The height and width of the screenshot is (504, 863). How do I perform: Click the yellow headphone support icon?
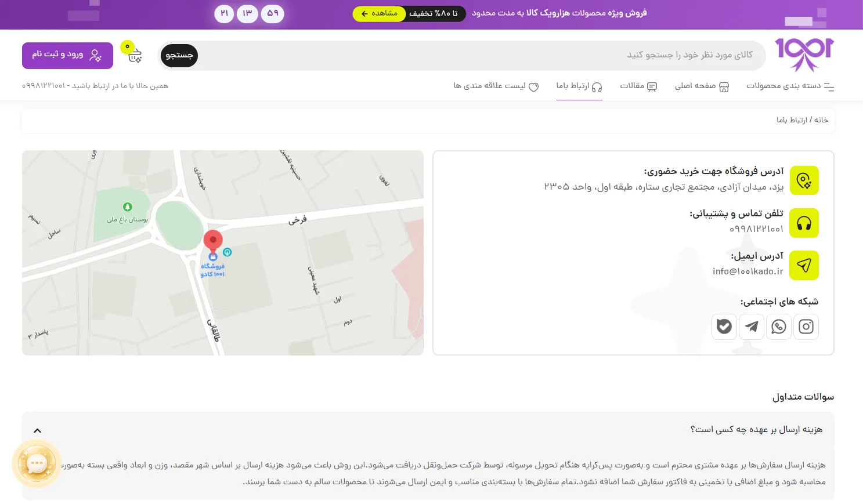pyautogui.click(x=804, y=223)
